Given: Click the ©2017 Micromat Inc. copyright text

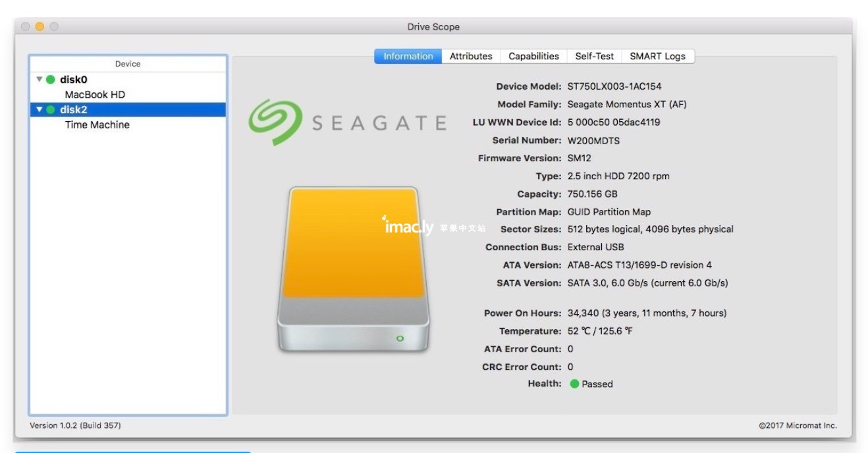Looking at the screenshot, I should (798, 425).
